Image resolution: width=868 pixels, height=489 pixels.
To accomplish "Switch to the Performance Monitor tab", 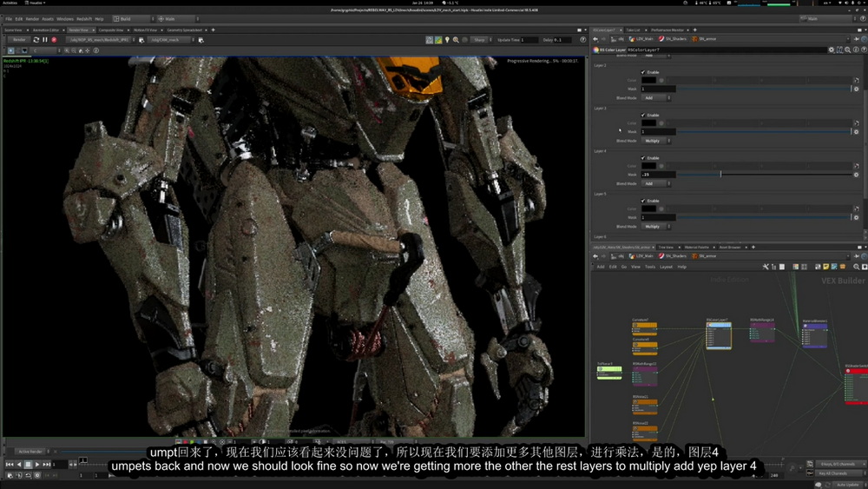I will tap(667, 30).
